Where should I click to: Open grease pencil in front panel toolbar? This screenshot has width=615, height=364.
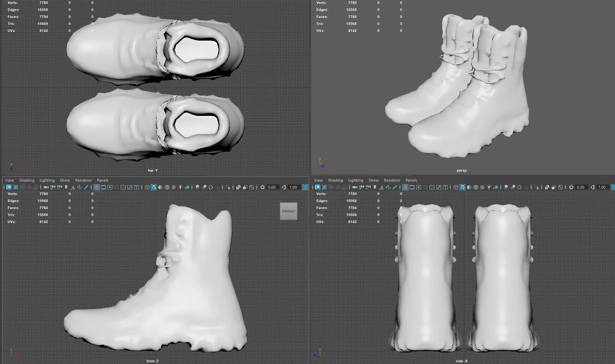(86, 187)
